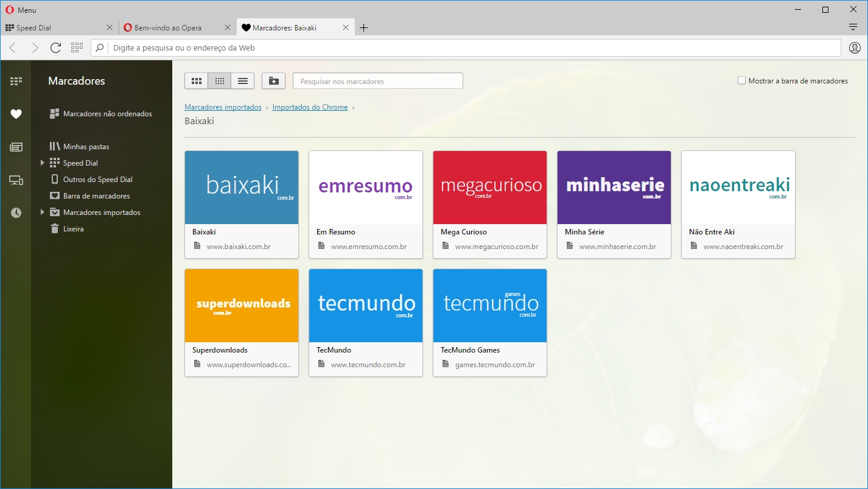Image resolution: width=868 pixels, height=489 pixels.
Task: Go back with the back arrow
Action: pos(13,47)
